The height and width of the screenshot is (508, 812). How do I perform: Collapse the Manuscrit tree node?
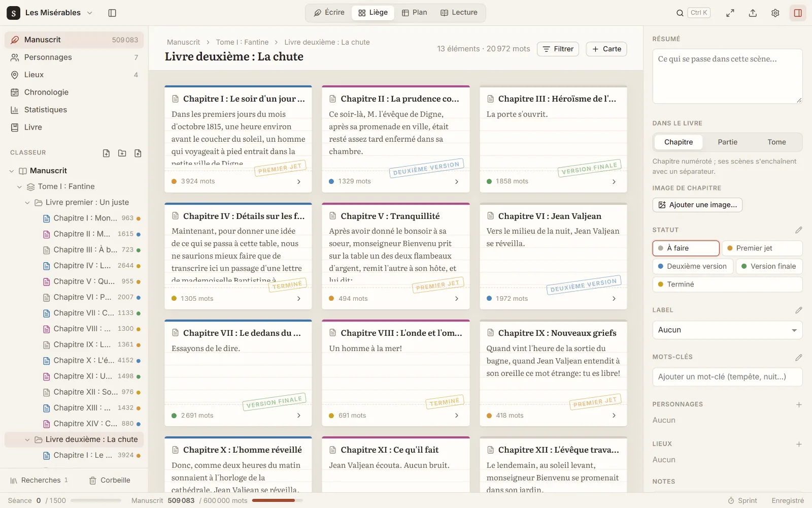click(x=12, y=171)
